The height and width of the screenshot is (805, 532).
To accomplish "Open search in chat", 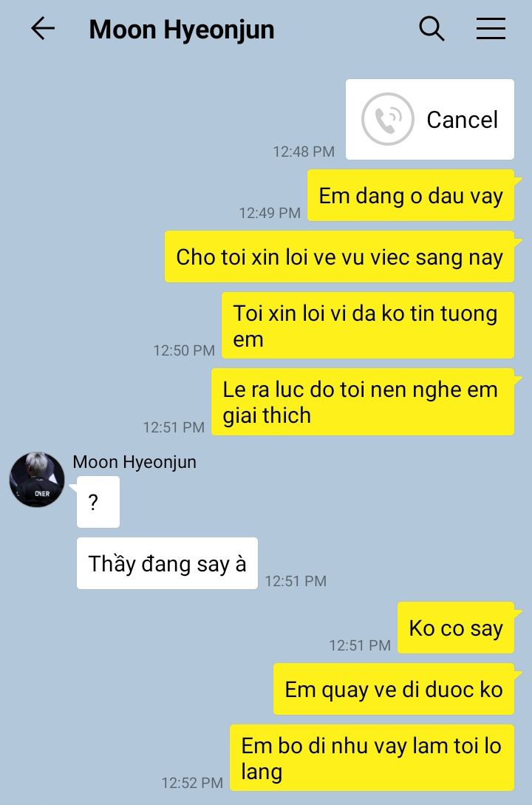I will 432,28.
